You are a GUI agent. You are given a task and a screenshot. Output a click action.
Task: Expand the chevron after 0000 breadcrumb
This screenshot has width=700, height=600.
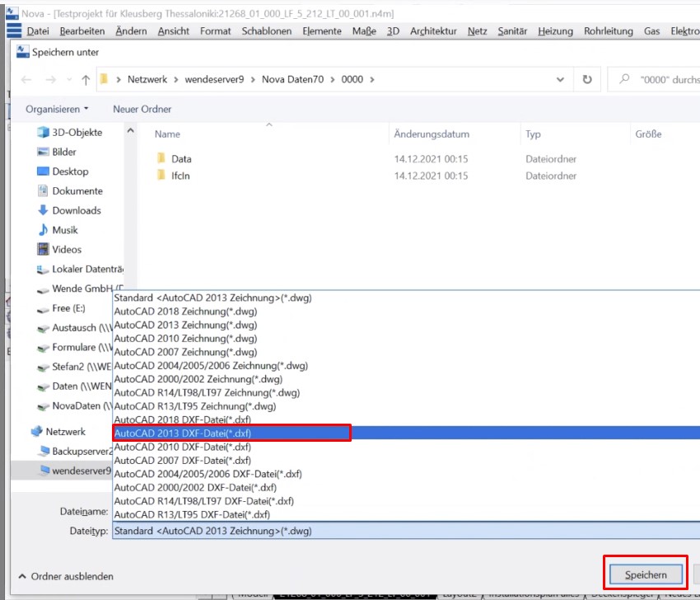372,79
